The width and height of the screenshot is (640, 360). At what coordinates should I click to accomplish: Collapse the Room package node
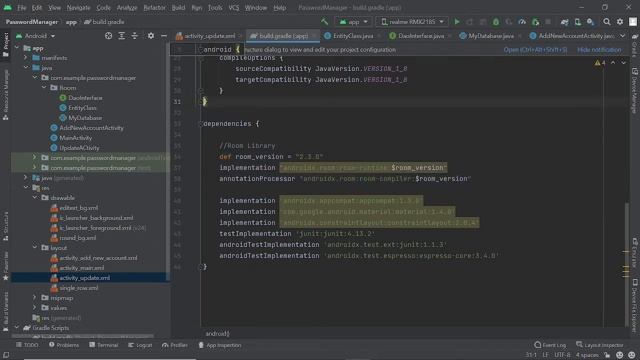click(x=44, y=88)
